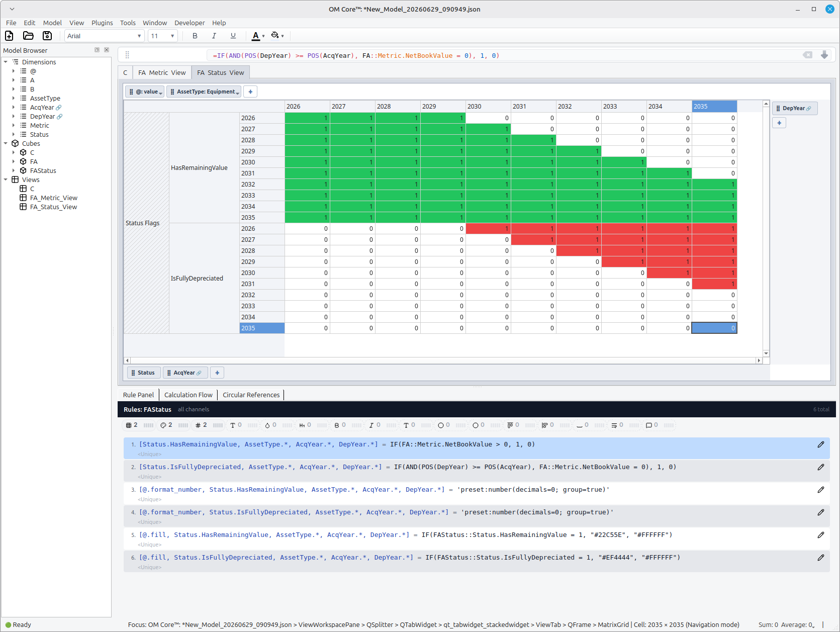Screen dimensions: 840x632
Task: Filter rules by H1 heading icon
Action: [x=302, y=425]
